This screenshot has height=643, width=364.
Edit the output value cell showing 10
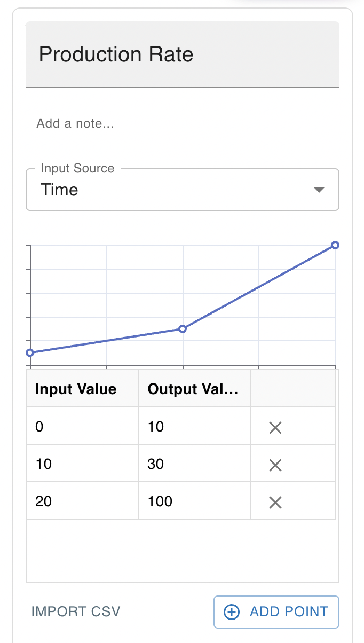click(194, 426)
